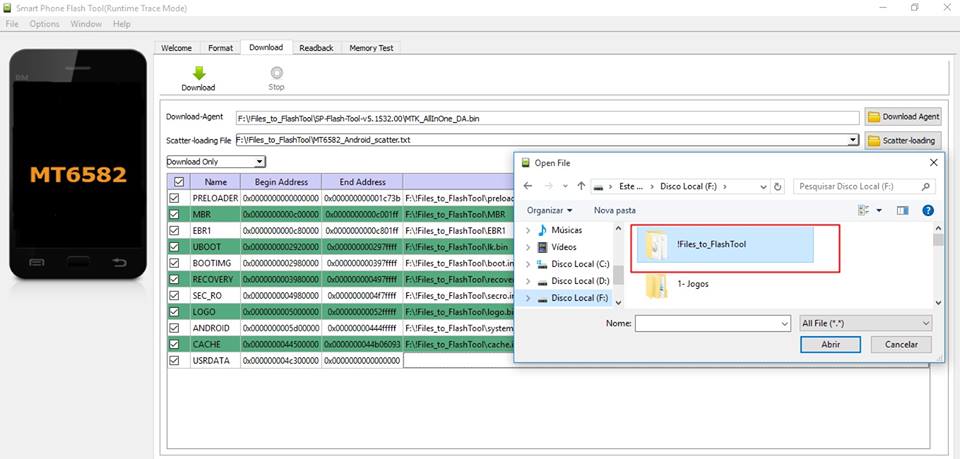Image resolution: width=960 pixels, height=459 pixels.
Task: Switch to the Memory Test tab
Action: 372,48
